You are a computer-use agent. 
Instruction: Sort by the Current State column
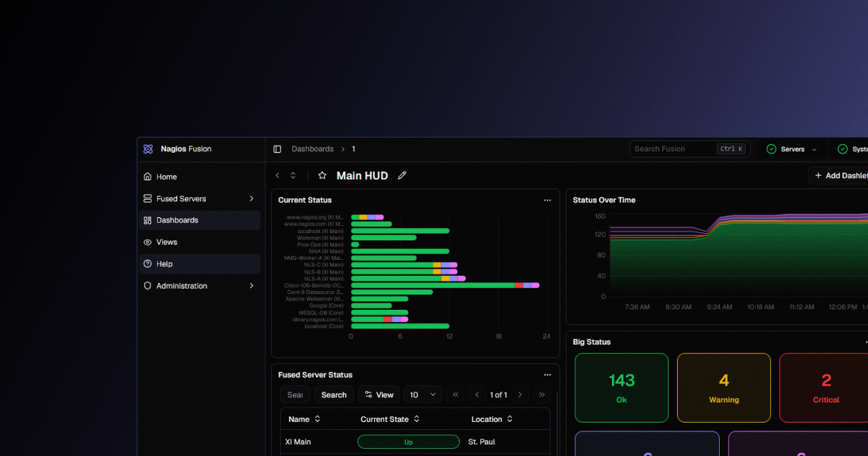pos(391,419)
